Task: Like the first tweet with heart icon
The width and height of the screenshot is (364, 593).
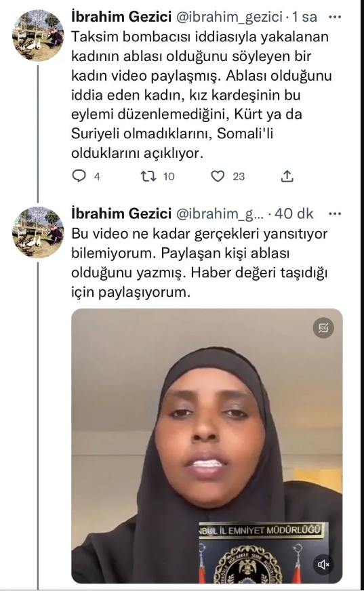Action: (218, 176)
